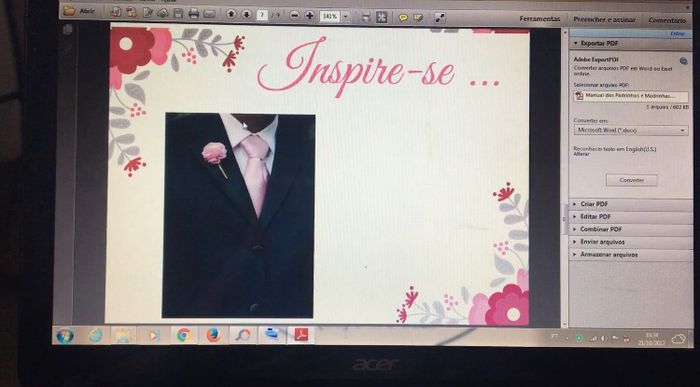
Task: Go to next page arrow
Action: (x=246, y=14)
